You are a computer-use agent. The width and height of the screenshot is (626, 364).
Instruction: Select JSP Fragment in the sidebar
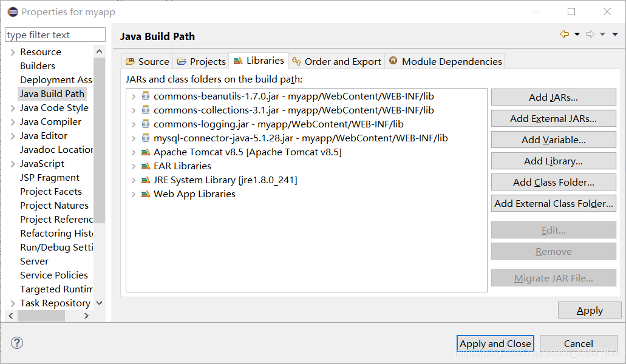(x=50, y=177)
